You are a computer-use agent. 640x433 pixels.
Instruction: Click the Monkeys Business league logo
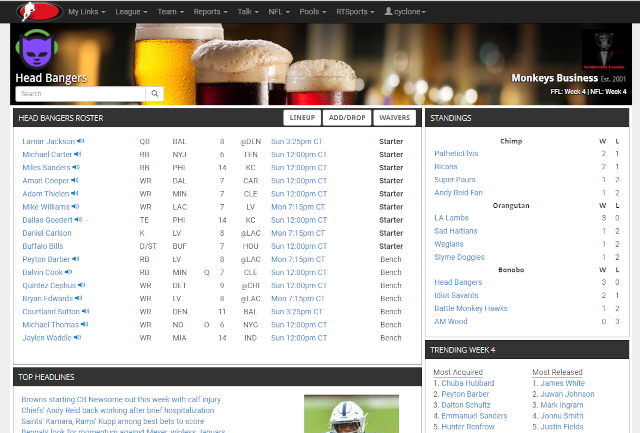tap(604, 49)
